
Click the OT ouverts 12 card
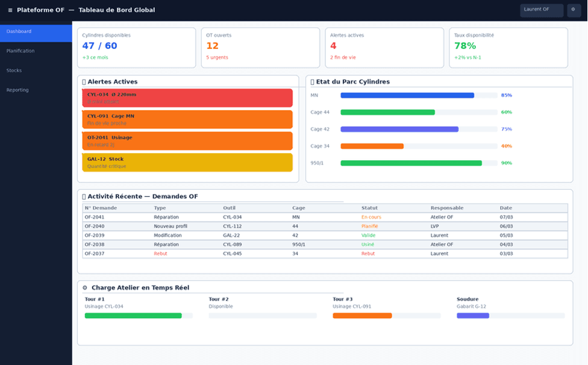pyautogui.click(x=261, y=48)
